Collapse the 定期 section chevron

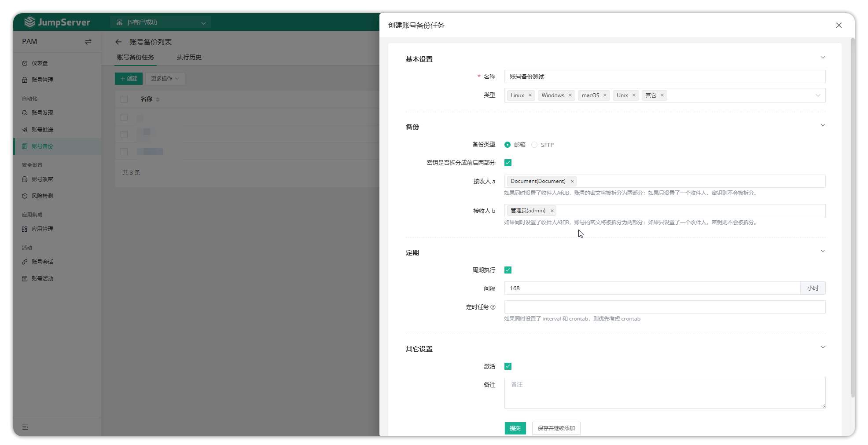[x=822, y=251]
